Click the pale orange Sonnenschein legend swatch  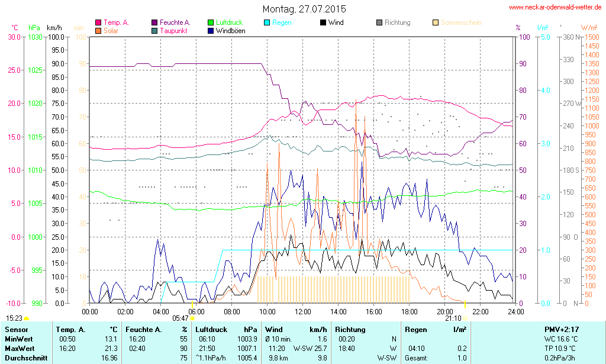click(436, 22)
